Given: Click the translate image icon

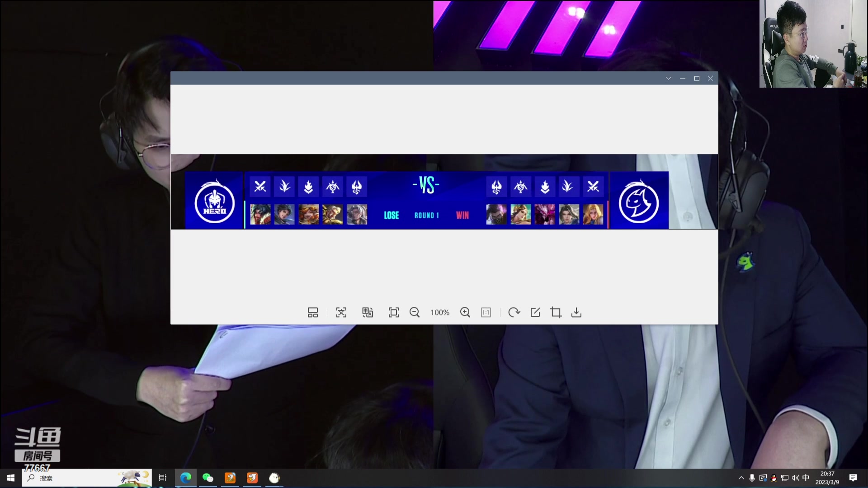Looking at the screenshot, I should coord(368,313).
